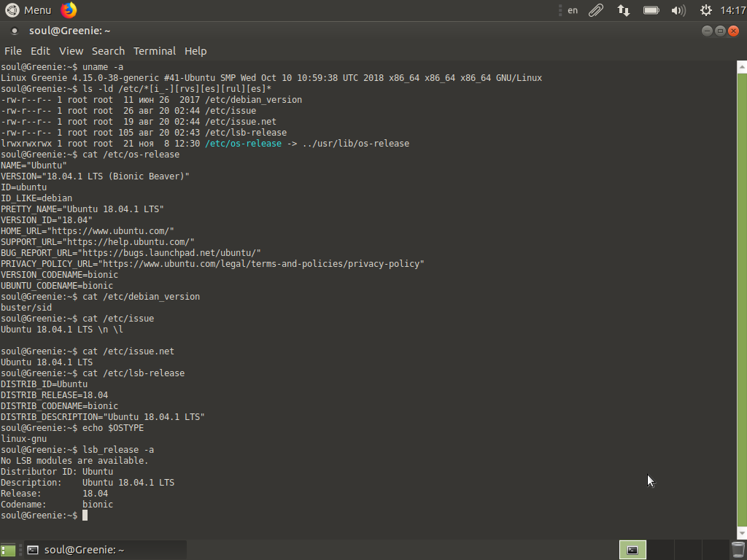Close the terminal window with the red button

point(734,31)
